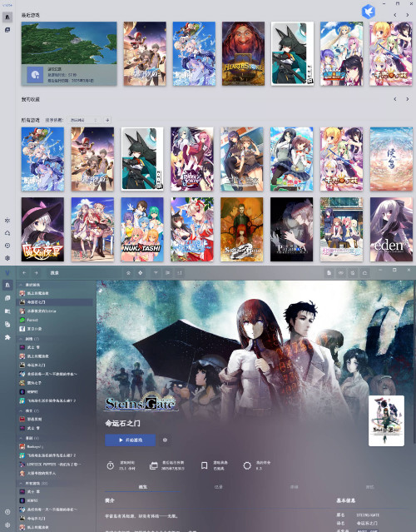Switch to the third detail tab
The width and height of the screenshot is (416, 532).
pyautogui.click(x=294, y=487)
